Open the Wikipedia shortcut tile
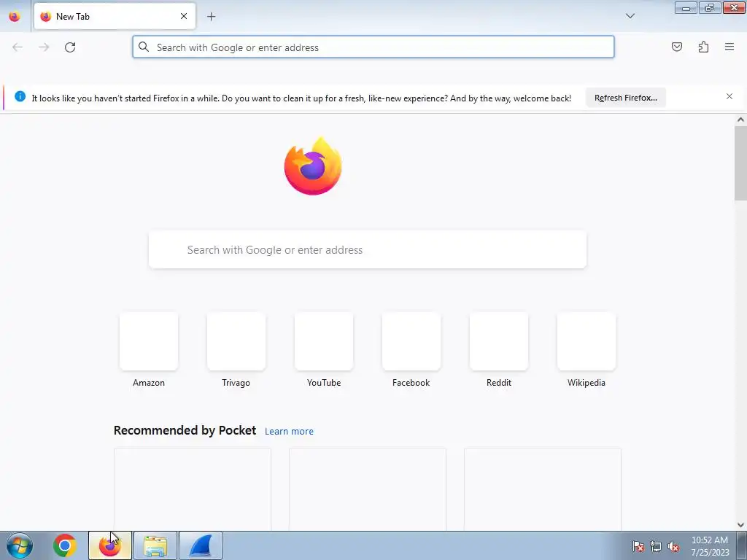This screenshot has width=747, height=560. click(x=587, y=351)
